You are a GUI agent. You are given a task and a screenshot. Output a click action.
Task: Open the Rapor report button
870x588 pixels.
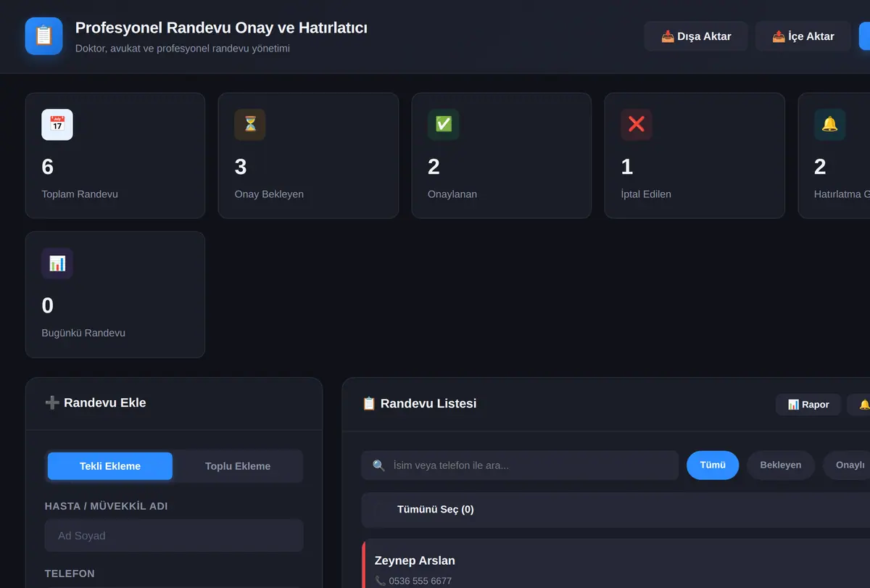808,405
